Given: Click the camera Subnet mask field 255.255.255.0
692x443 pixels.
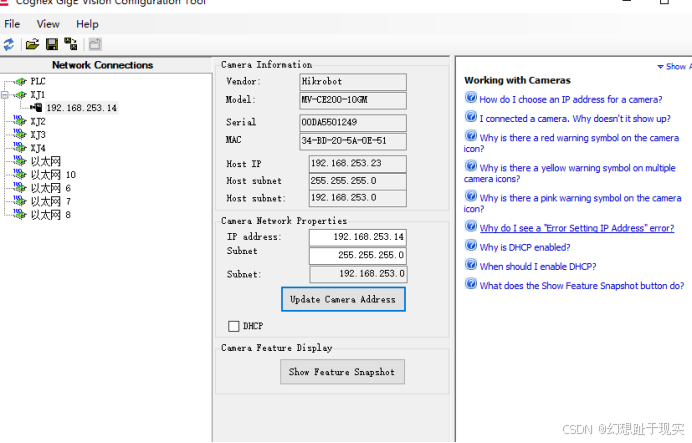Looking at the screenshot, I should pyautogui.click(x=357, y=255).
